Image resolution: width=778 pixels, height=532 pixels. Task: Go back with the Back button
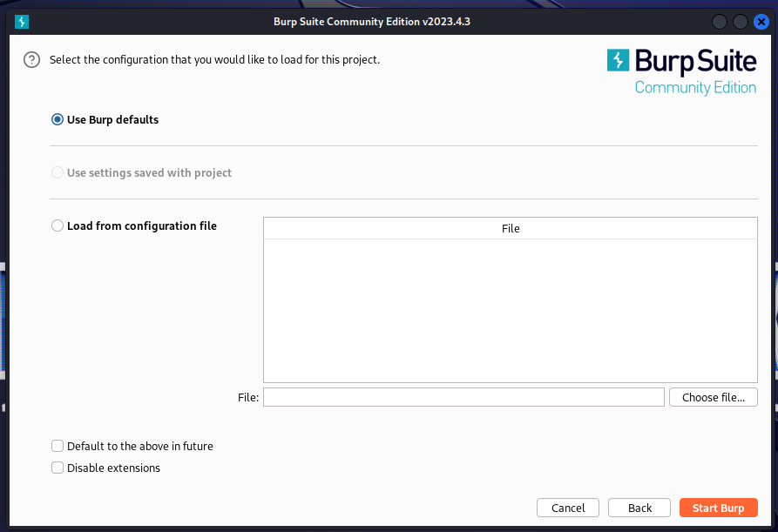coord(639,508)
